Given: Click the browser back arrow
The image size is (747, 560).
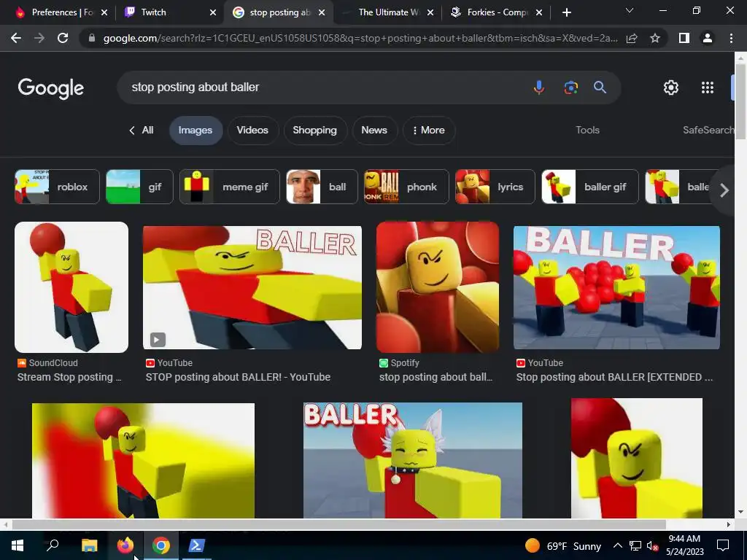Looking at the screenshot, I should point(16,38).
